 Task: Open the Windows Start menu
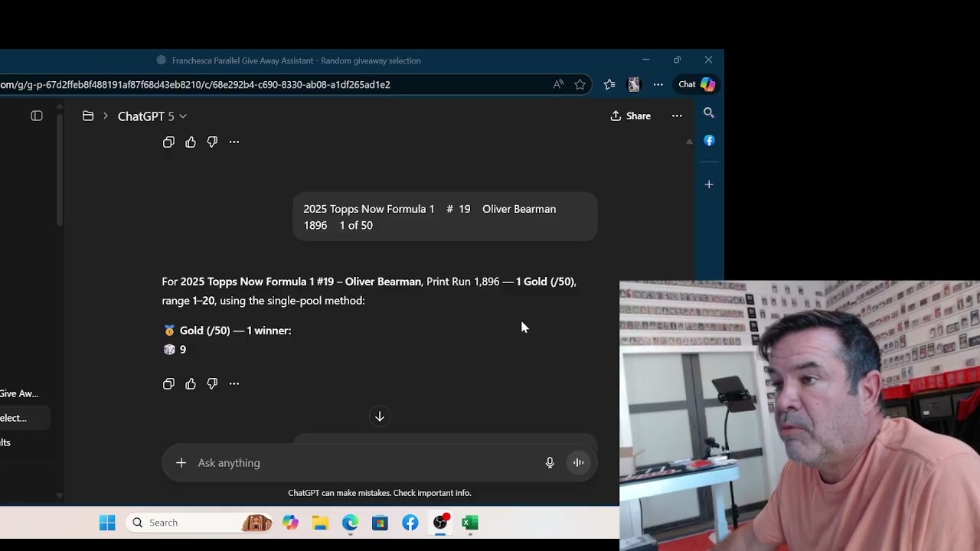(107, 523)
